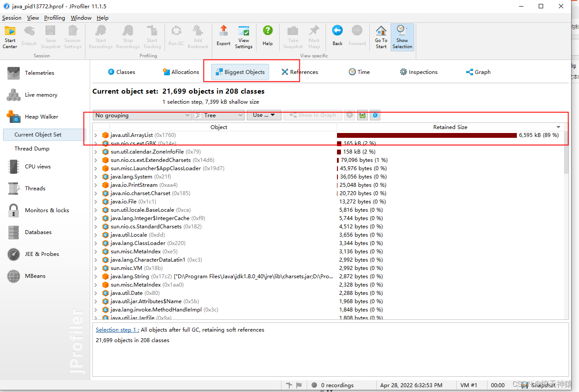Switch to the References view
Viewport: 579px width, 392px height.
click(300, 72)
